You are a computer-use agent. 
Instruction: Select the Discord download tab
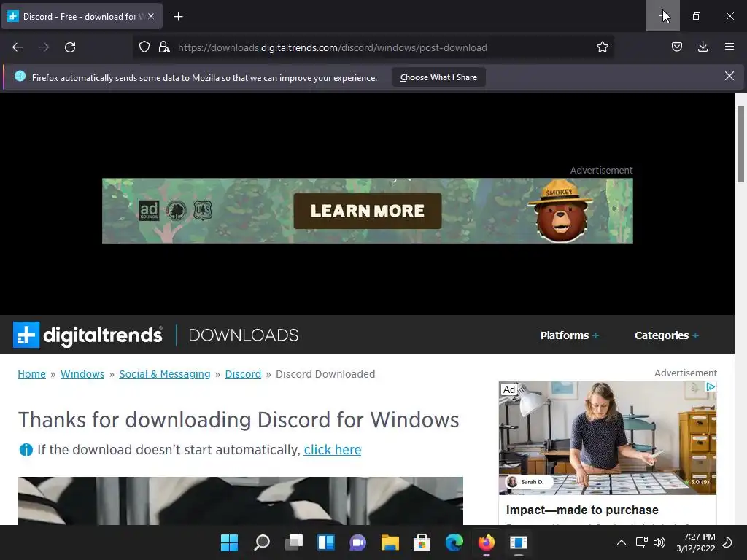click(x=83, y=17)
